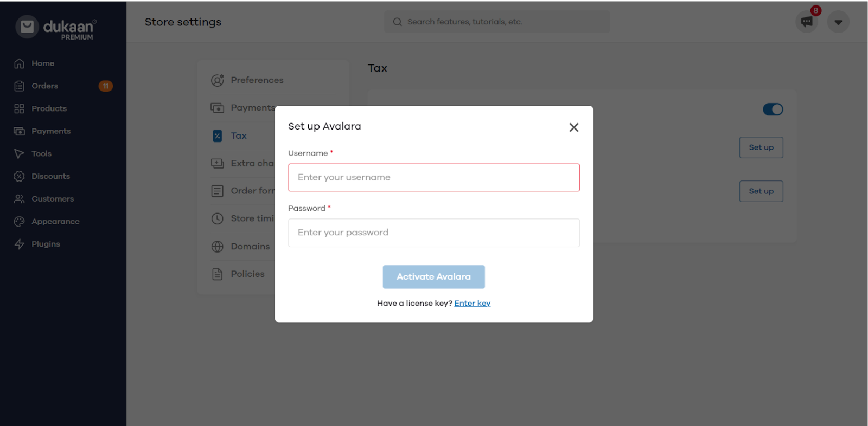Image resolution: width=868 pixels, height=426 pixels.
Task: Close the Set up Avalara dialog
Action: click(574, 127)
